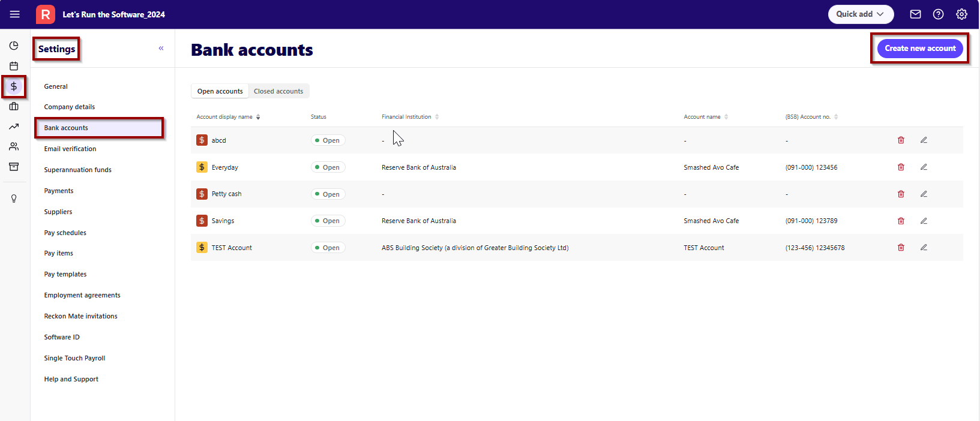Click the Petty cash account dollar icon

coord(202,194)
